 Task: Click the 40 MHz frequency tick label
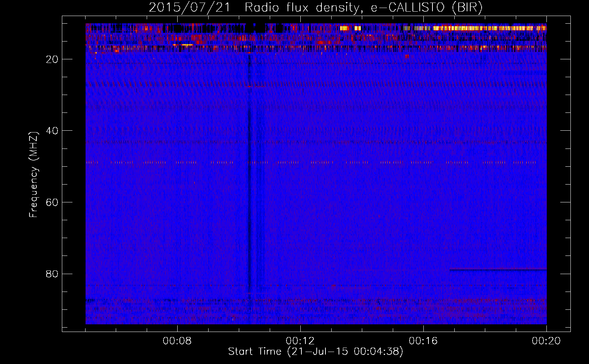point(52,131)
